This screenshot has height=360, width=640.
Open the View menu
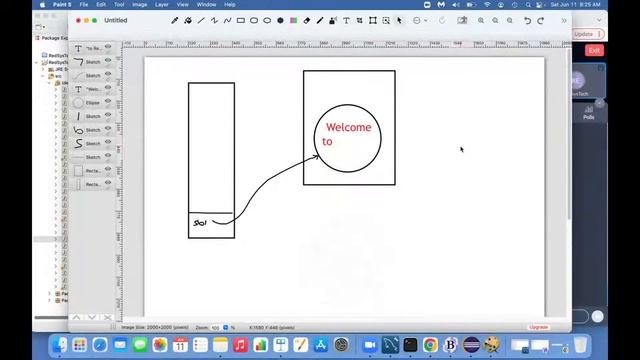(x=182, y=4)
